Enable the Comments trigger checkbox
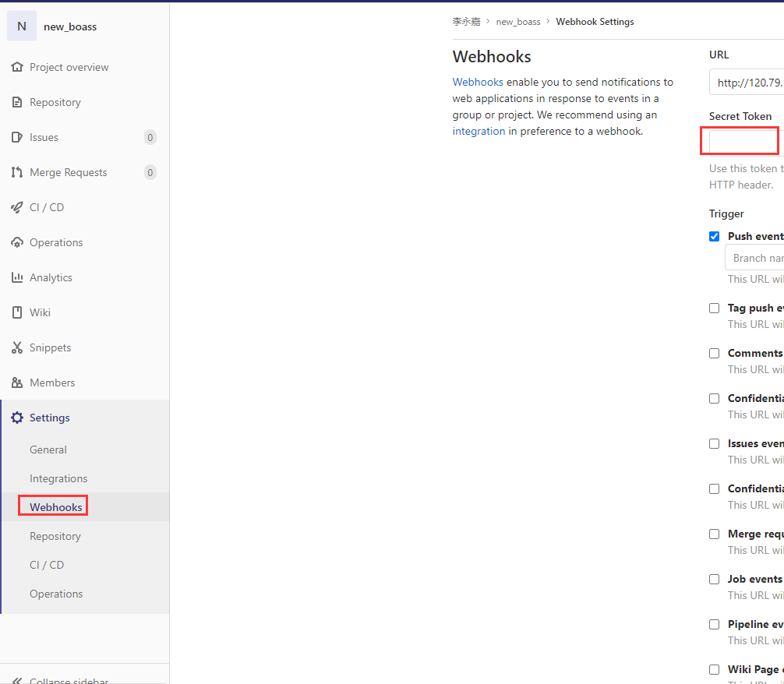The height and width of the screenshot is (684, 784). (714, 354)
